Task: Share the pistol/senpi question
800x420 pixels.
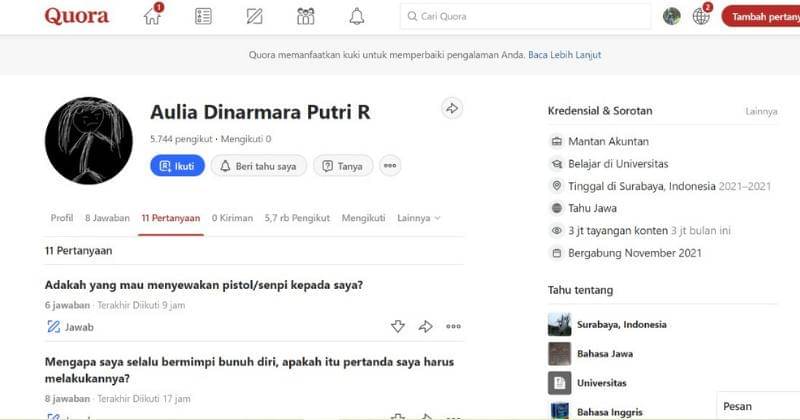Action: pos(425,327)
